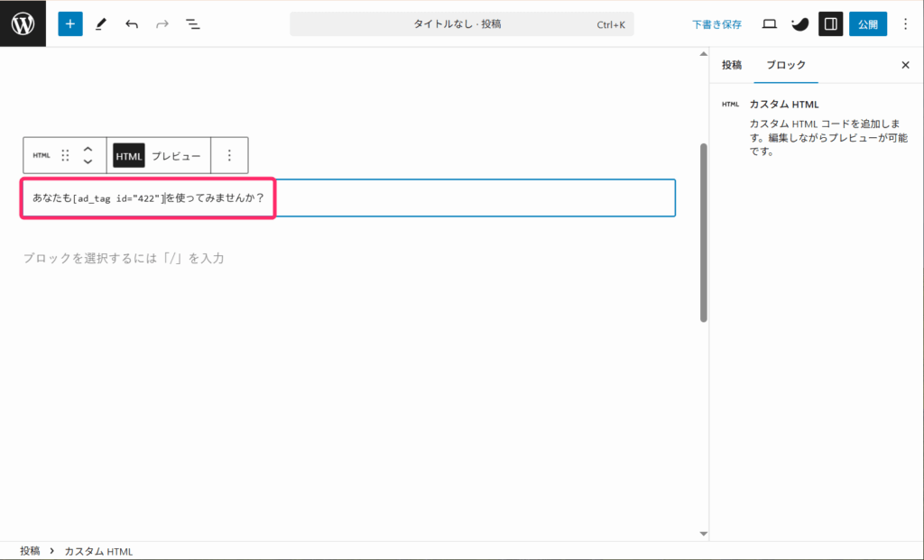The image size is (924, 560).
Task: Click the HTML icon in the sidebar
Action: tap(730, 105)
